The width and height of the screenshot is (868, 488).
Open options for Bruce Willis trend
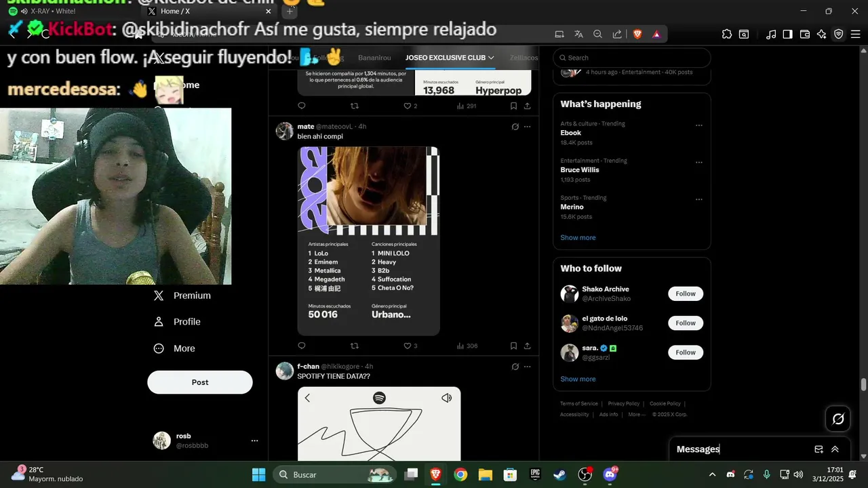(x=698, y=163)
